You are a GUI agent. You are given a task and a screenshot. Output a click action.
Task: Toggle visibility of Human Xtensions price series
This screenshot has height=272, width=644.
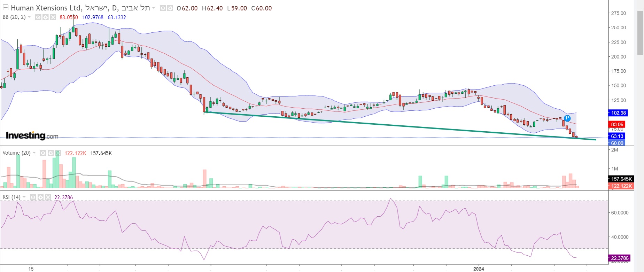pyautogui.click(x=163, y=8)
